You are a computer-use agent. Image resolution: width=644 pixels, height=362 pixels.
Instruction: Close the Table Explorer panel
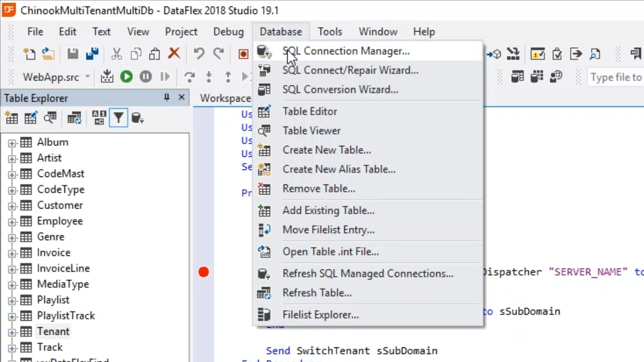182,98
